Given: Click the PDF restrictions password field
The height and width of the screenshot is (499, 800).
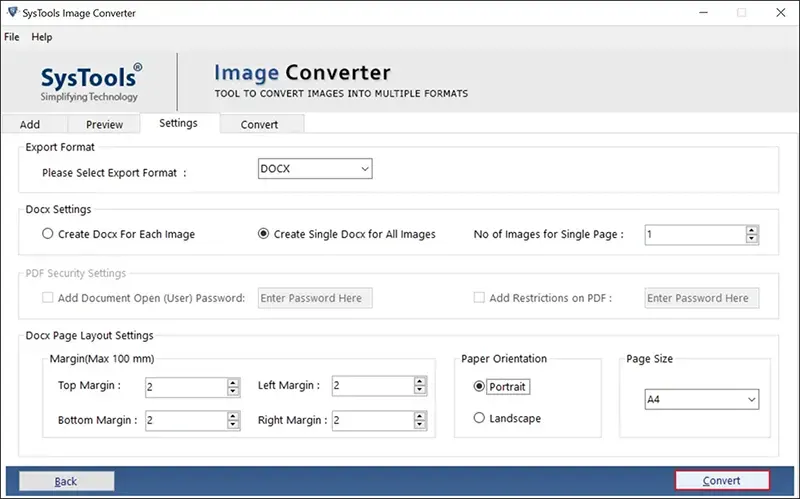Looking at the screenshot, I should (702, 298).
